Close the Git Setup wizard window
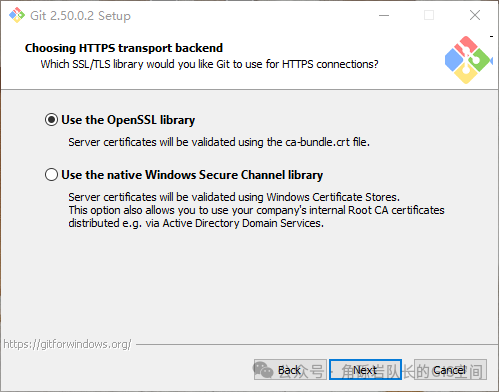This screenshot has height=392, width=499. click(475, 15)
